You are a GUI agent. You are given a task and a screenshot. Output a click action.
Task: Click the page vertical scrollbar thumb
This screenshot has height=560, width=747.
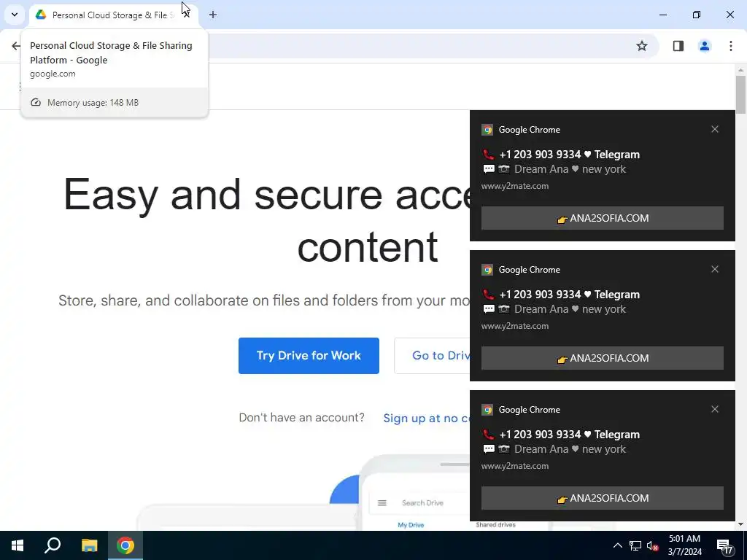[740, 94]
